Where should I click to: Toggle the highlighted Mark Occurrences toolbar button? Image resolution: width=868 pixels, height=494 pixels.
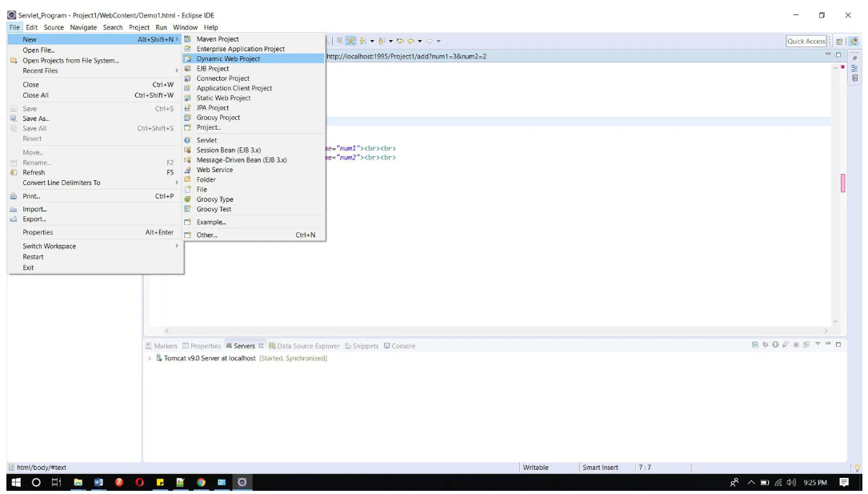coord(350,41)
